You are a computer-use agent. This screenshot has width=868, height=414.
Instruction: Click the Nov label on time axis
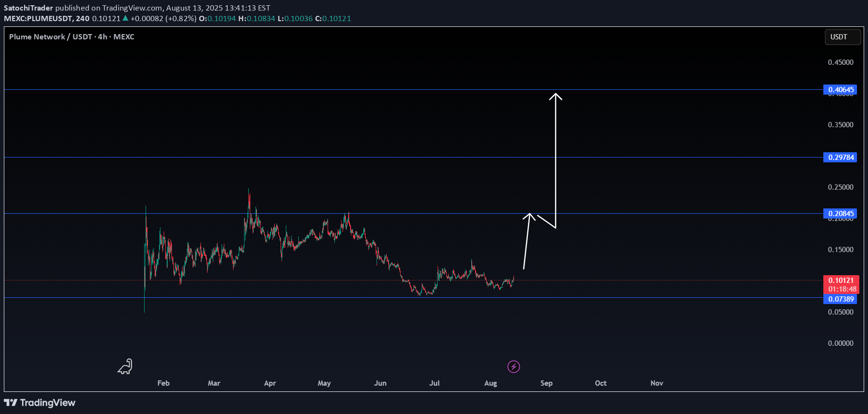(x=657, y=383)
